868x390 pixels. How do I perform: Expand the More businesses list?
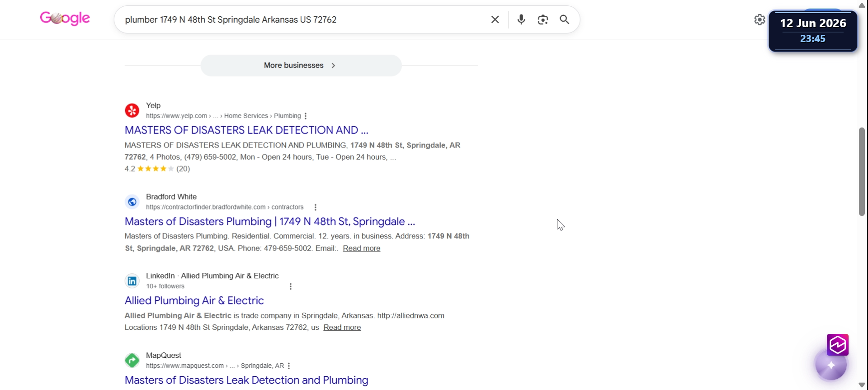click(301, 66)
